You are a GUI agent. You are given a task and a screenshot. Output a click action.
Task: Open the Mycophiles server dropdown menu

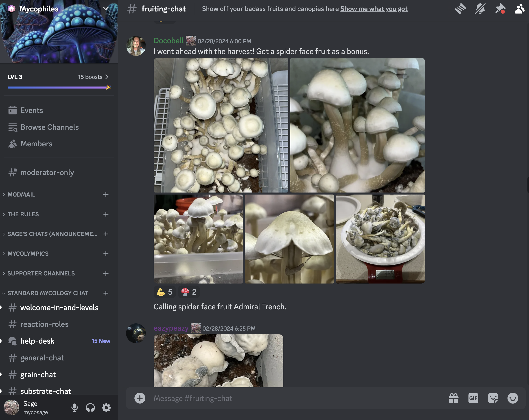coord(105,9)
